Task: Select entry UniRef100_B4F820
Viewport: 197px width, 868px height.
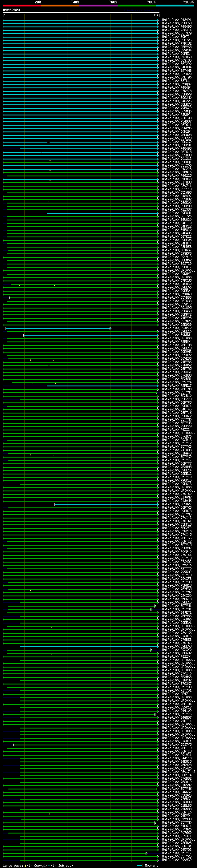Action: coord(177,230)
